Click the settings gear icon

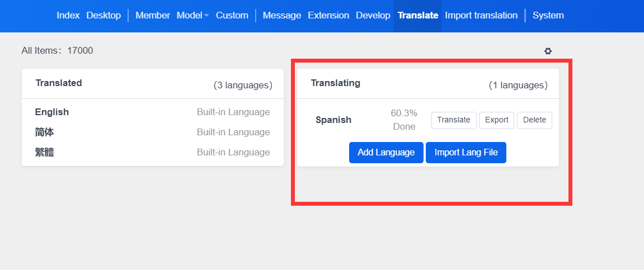(548, 51)
